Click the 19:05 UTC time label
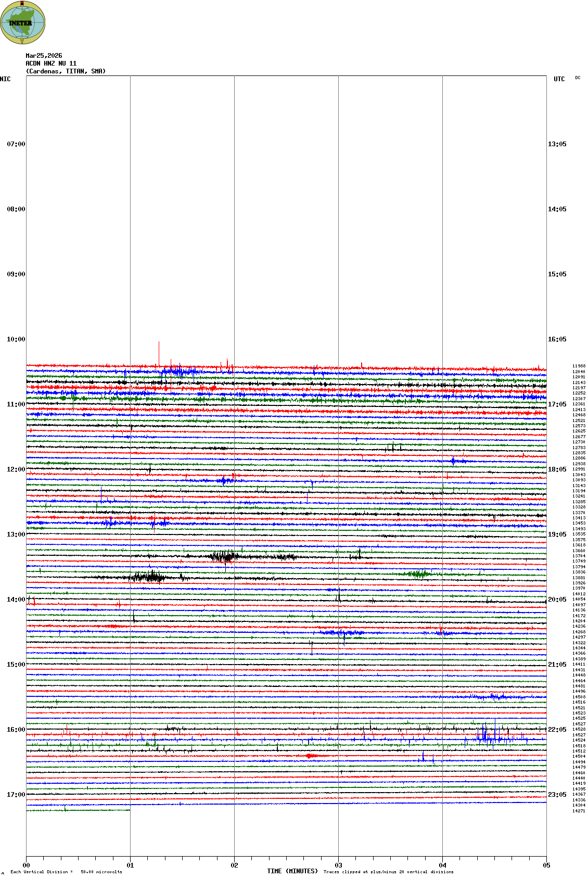 pos(557,534)
